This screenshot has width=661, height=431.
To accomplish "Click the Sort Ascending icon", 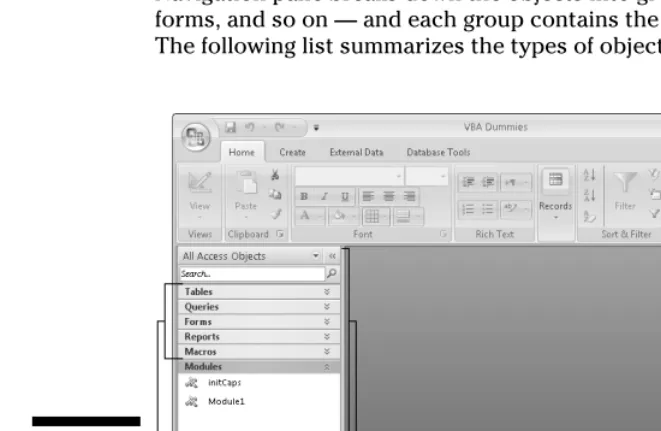I will point(589,175).
